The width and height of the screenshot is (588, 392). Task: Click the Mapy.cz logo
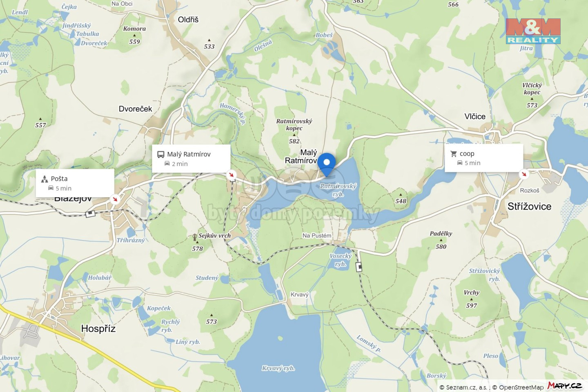(564, 385)
